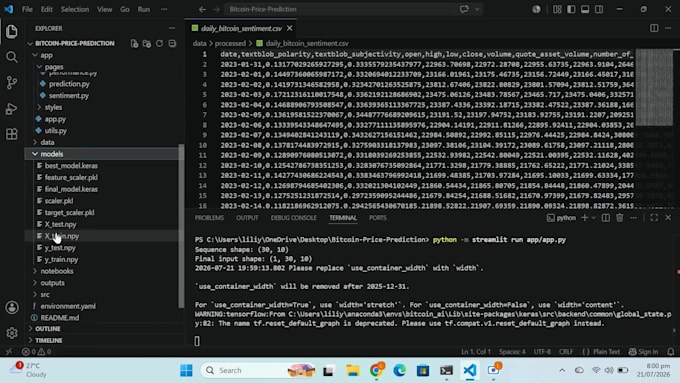Screen dimensions: 680x383
Task: Open the File menu
Action: (x=27, y=9)
